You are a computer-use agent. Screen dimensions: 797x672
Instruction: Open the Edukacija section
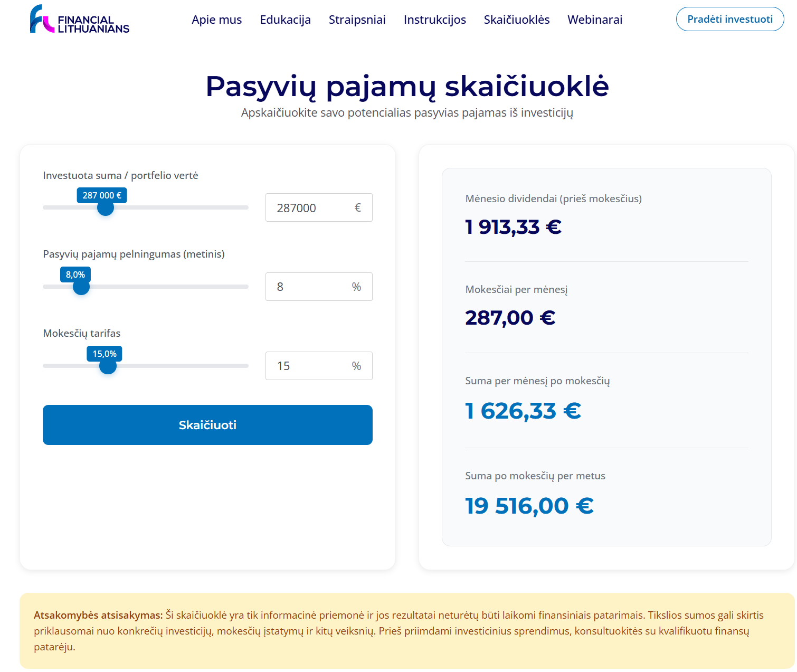pyautogui.click(x=285, y=20)
